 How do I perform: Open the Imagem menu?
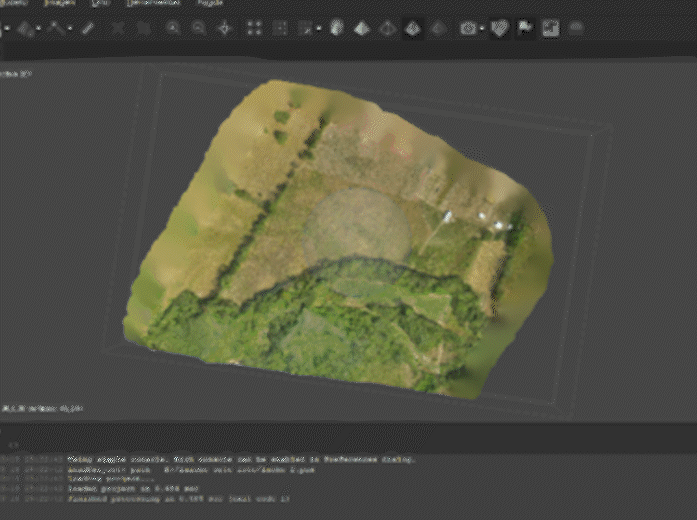pos(60,3)
